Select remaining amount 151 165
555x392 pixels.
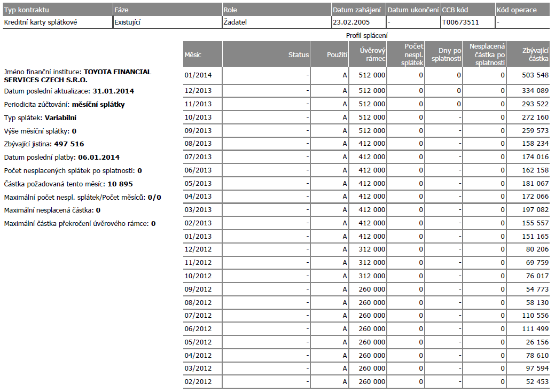click(528, 236)
